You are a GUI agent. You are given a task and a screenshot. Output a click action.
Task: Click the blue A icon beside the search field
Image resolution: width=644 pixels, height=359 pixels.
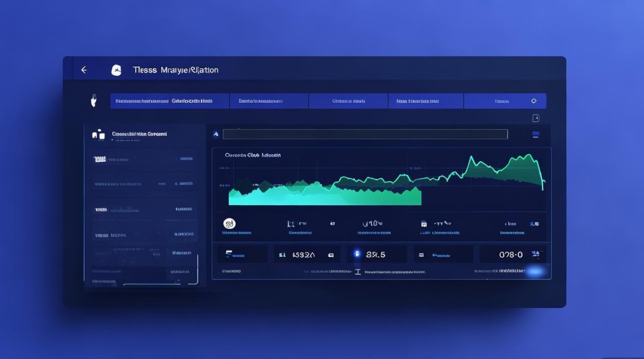pos(216,135)
